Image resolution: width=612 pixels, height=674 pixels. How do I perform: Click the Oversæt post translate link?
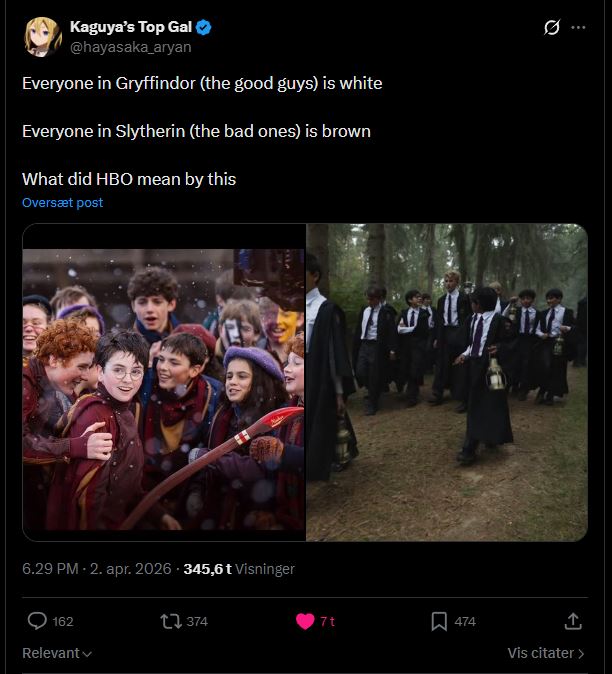tap(62, 202)
